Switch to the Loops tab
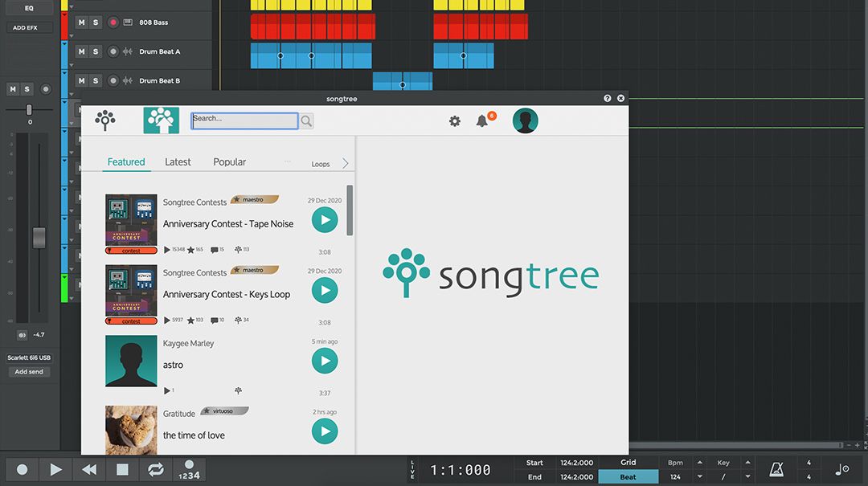Screen dimensions: 868x486 (x=321, y=165)
